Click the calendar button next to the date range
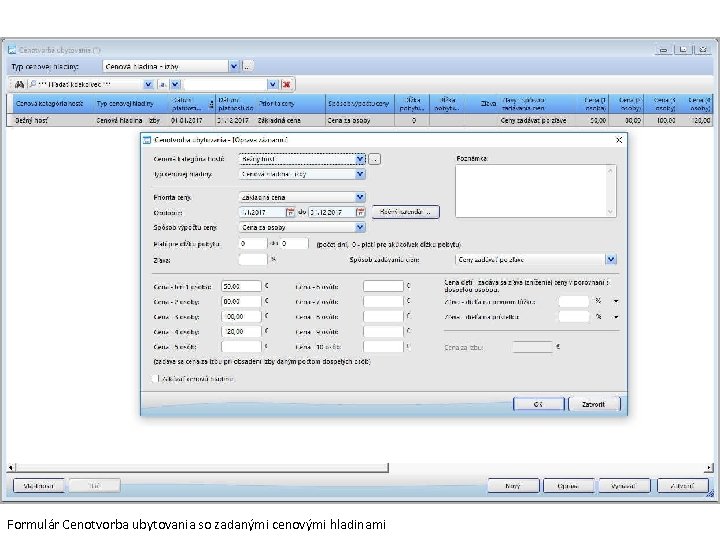Viewport: 720px width, 540px height. coord(405,212)
